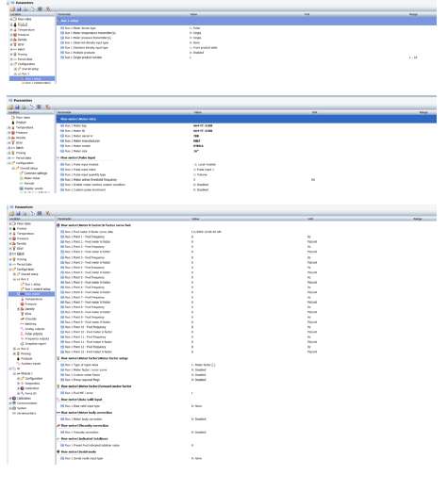
Task: Select Pulse outputs in the bottom tree
Action: coord(34,334)
